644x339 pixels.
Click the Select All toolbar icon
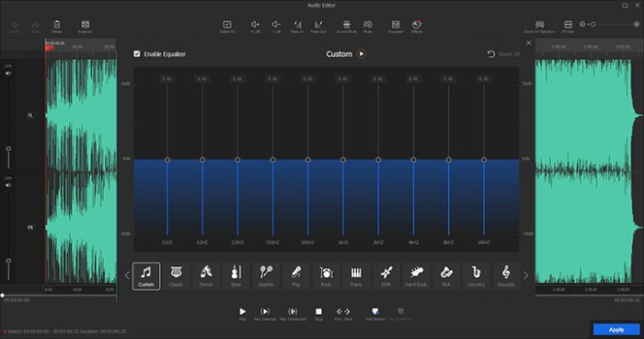pos(227,25)
